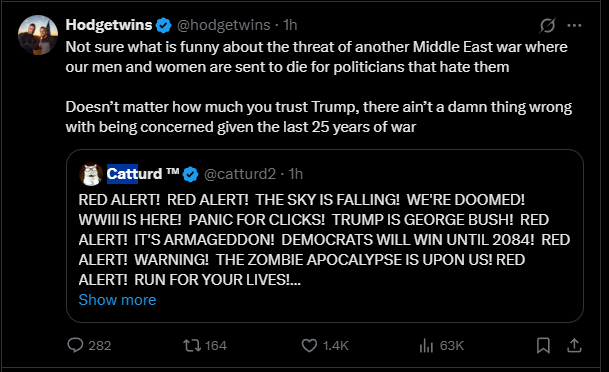The image size is (609, 372).
Task: Open the tweet's 1h timestamp link
Action: 290,25
